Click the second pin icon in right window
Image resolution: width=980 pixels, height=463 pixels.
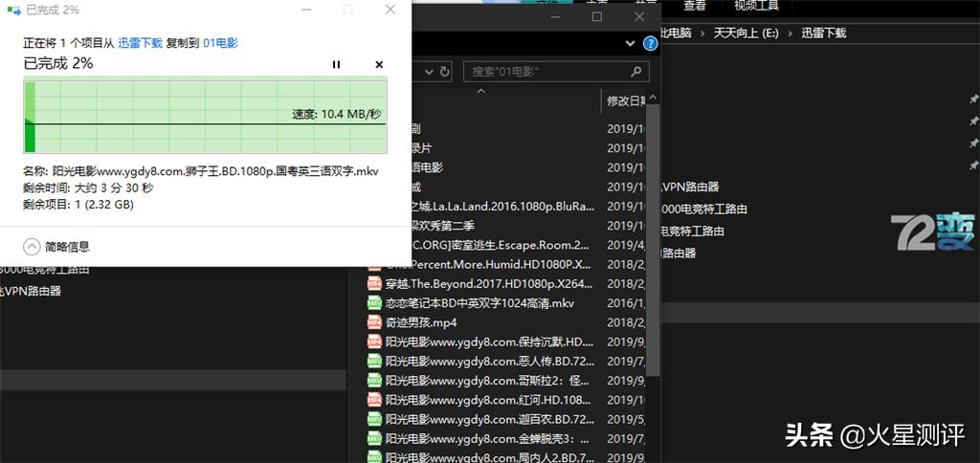point(973,121)
